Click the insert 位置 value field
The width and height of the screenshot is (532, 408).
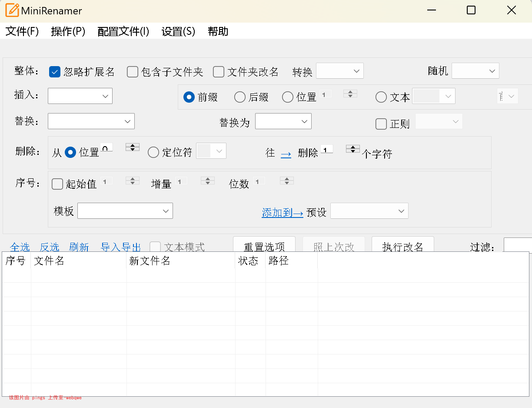tap(326, 94)
